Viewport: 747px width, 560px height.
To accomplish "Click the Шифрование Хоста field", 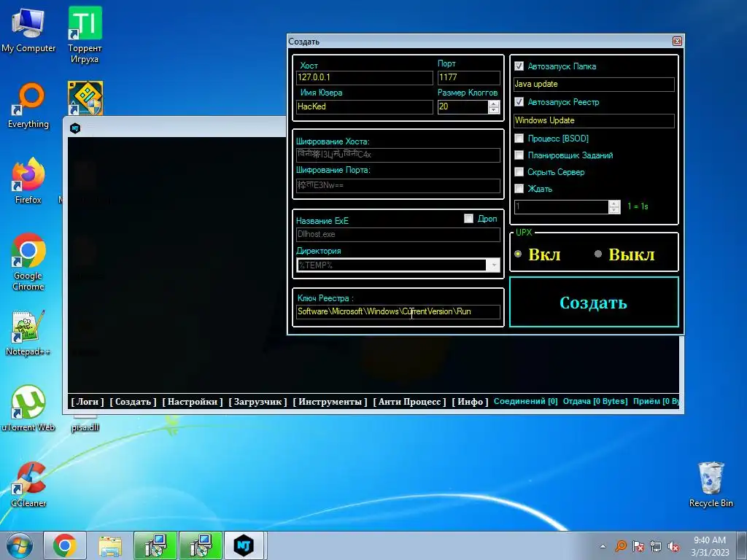I will [x=398, y=155].
